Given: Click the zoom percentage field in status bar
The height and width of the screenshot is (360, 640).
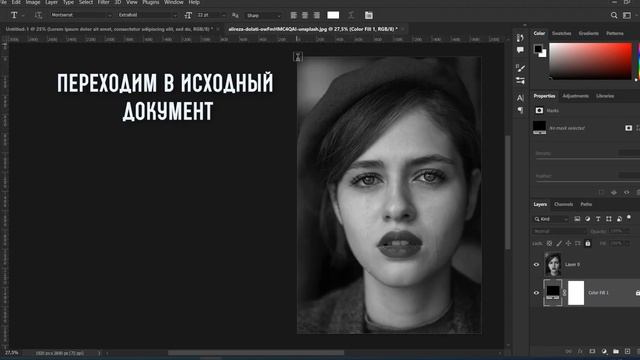Looking at the screenshot, I should (12, 353).
